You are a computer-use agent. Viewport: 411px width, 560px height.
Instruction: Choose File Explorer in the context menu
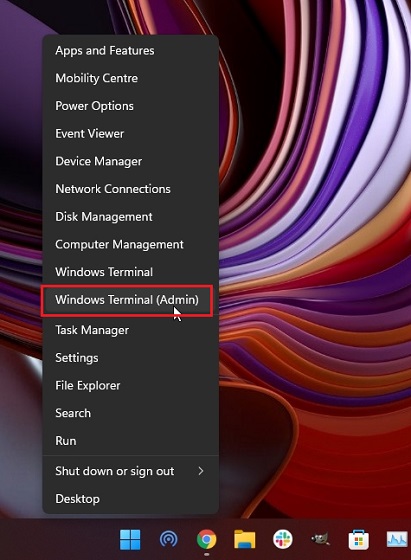pyautogui.click(x=130, y=385)
